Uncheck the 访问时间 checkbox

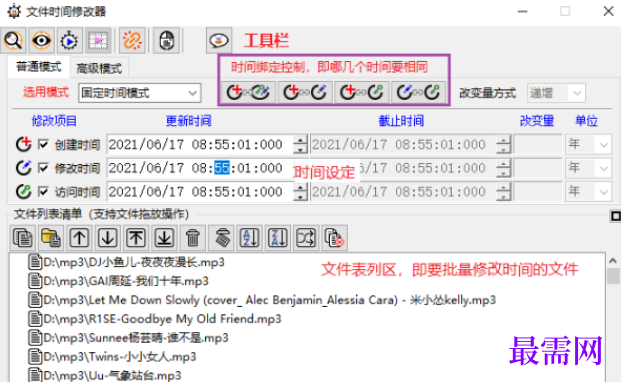pos(43,192)
